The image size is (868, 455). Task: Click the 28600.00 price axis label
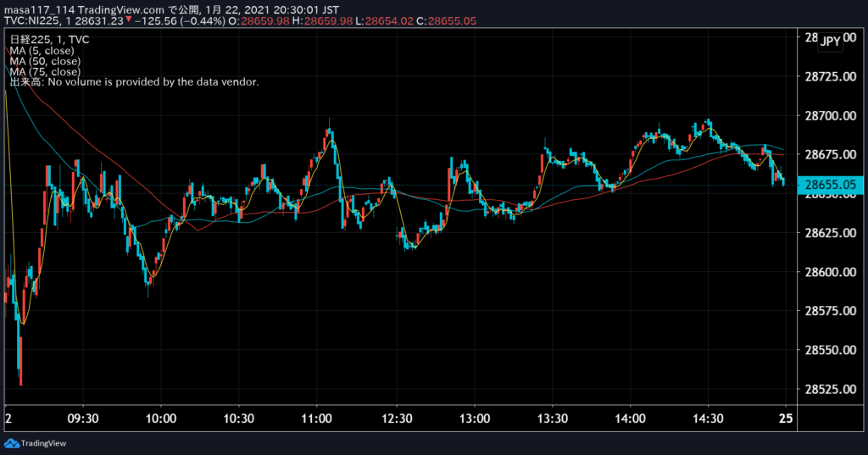(831, 272)
